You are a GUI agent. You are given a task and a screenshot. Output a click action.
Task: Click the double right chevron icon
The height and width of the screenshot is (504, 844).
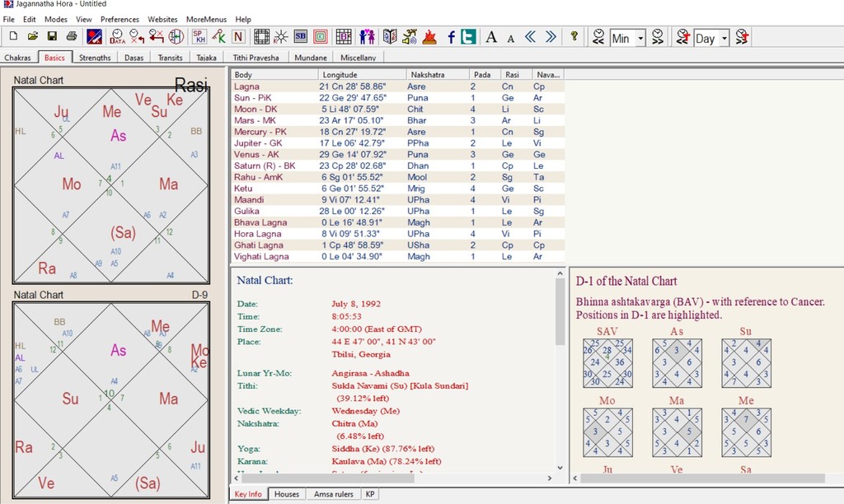point(550,36)
